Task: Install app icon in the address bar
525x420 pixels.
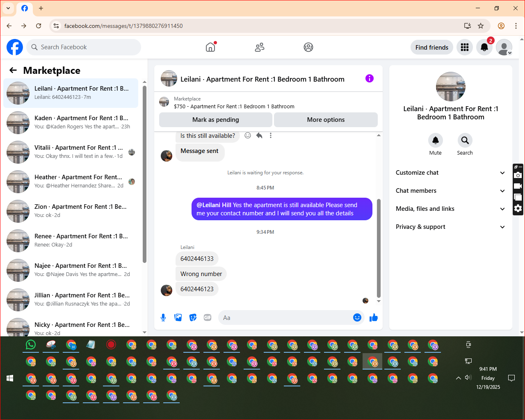Action: pos(467,26)
